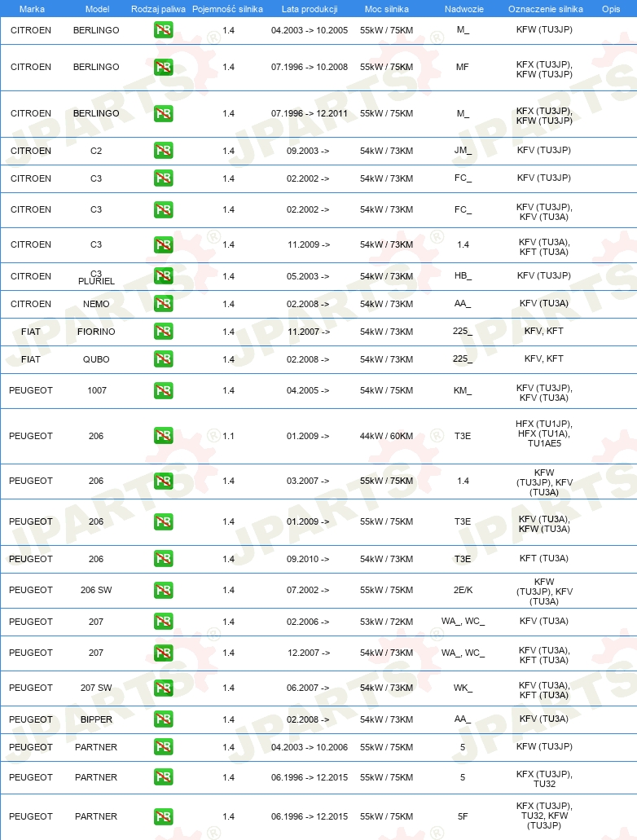
Task: Click the KM_ body code cell
Action: (463, 390)
